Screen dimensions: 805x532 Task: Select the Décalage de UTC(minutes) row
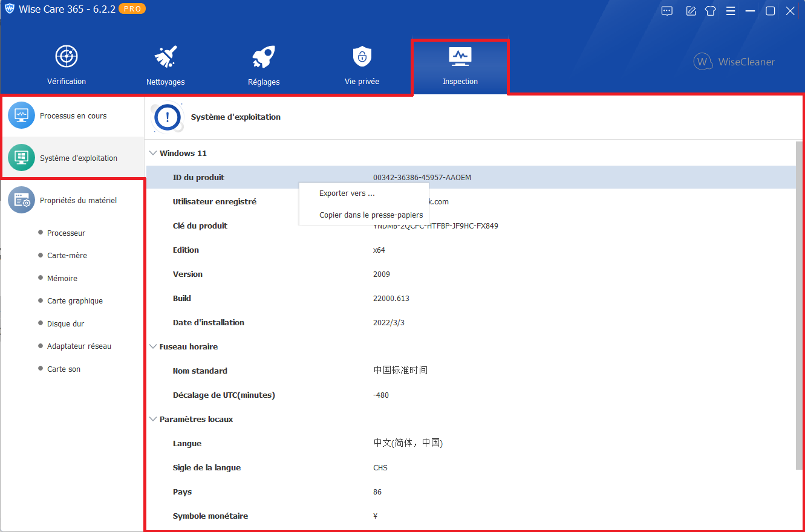pos(471,395)
